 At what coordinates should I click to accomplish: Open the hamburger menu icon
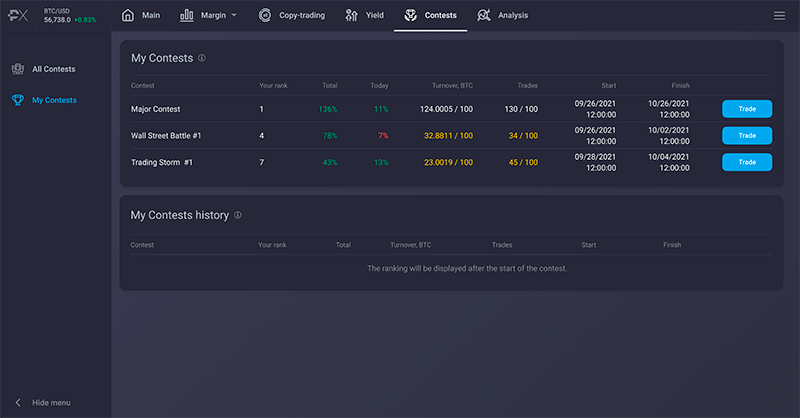click(x=779, y=16)
